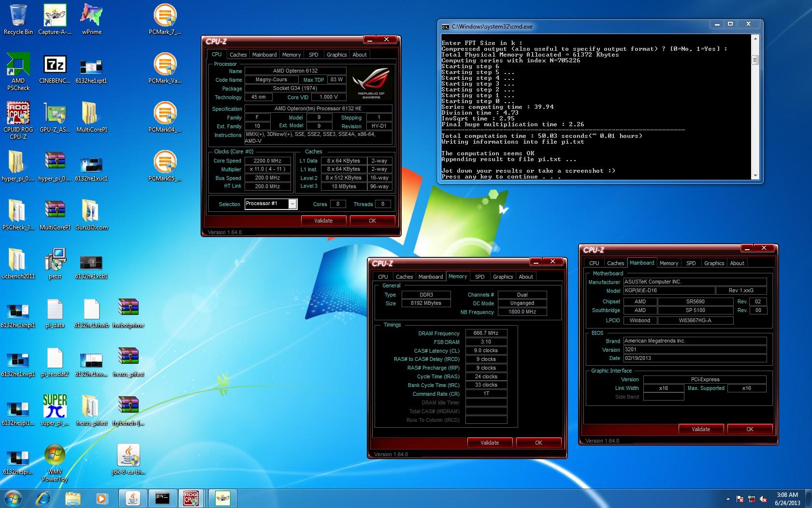Open About tab in Mainboard CPU-Z window

(737, 263)
